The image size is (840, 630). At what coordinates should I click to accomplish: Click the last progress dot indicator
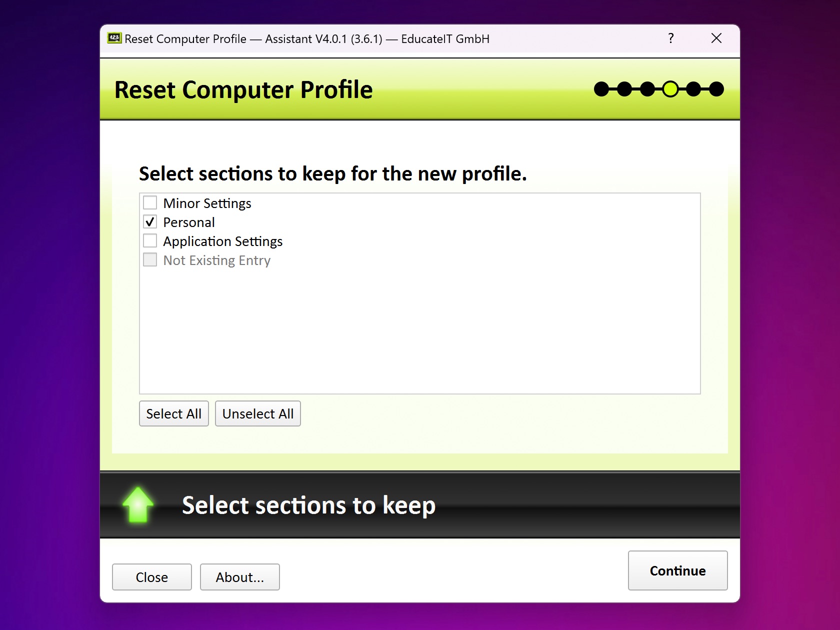tap(717, 88)
